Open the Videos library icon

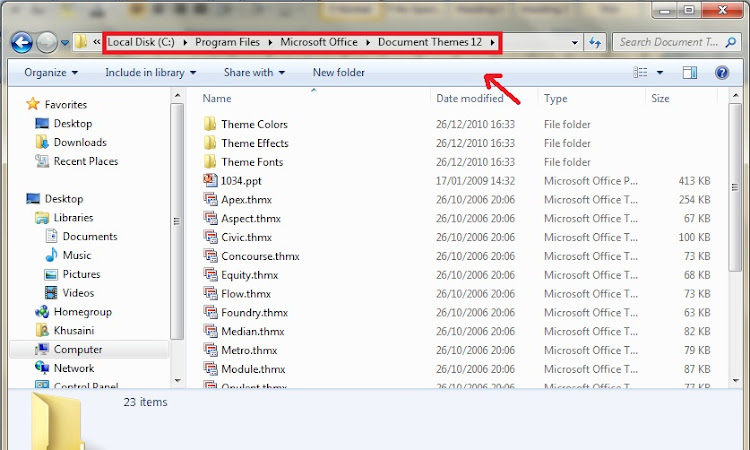51,293
